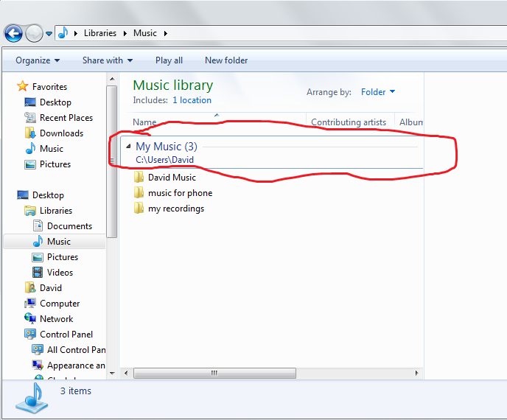
Task: Open the breadcrumb arrow before Libraries
Action: pyautogui.click(x=76, y=34)
